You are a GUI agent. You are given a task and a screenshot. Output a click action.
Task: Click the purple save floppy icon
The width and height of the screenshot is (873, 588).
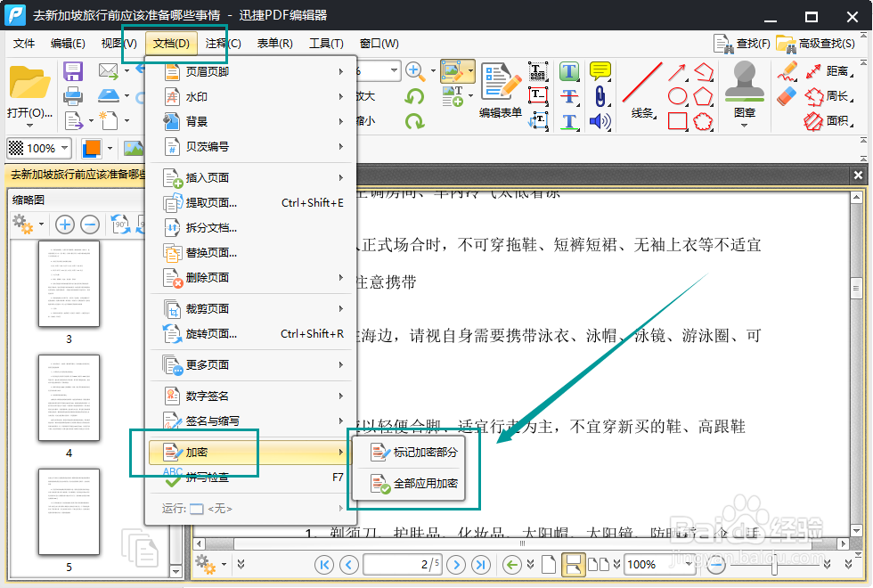[73, 71]
